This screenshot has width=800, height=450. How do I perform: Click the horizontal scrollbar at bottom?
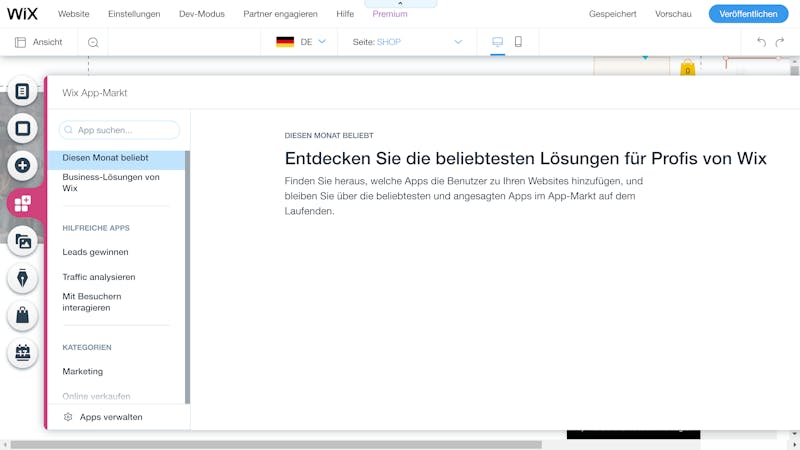click(276, 445)
